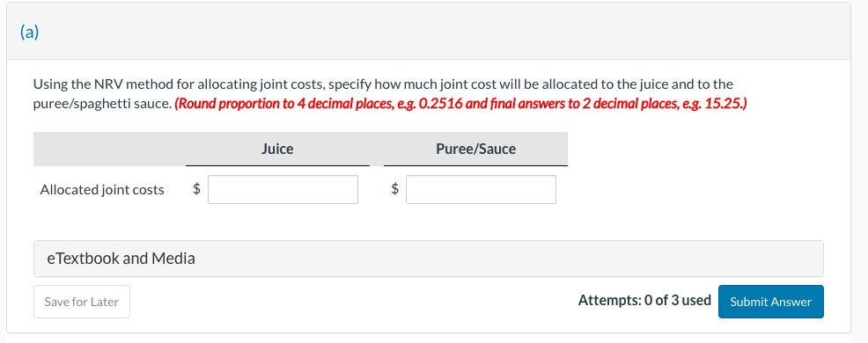Click the Save for Later button
The image size is (868, 343).
point(82,302)
